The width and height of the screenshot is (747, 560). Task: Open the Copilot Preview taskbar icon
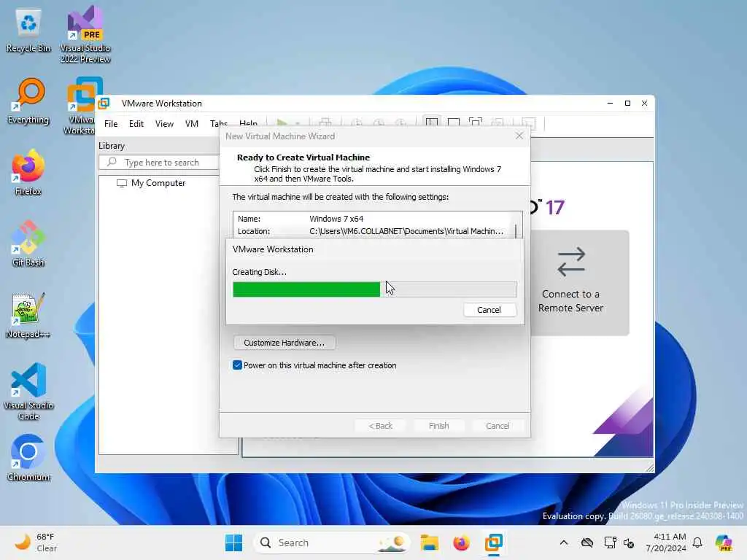pos(724,542)
